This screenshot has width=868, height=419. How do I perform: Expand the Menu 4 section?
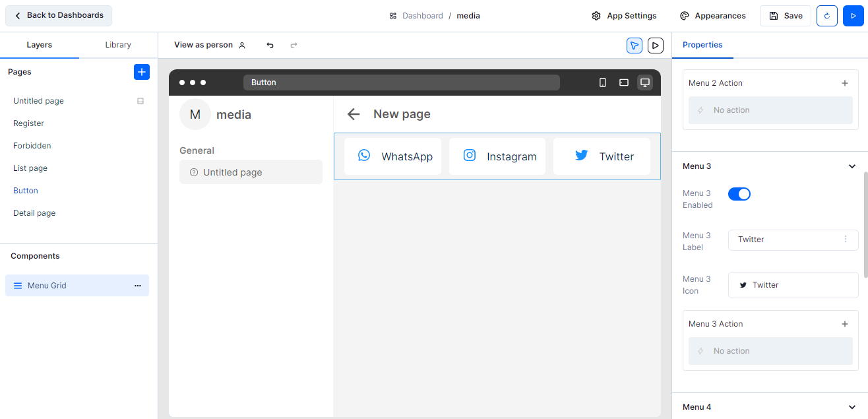pyautogui.click(x=852, y=407)
